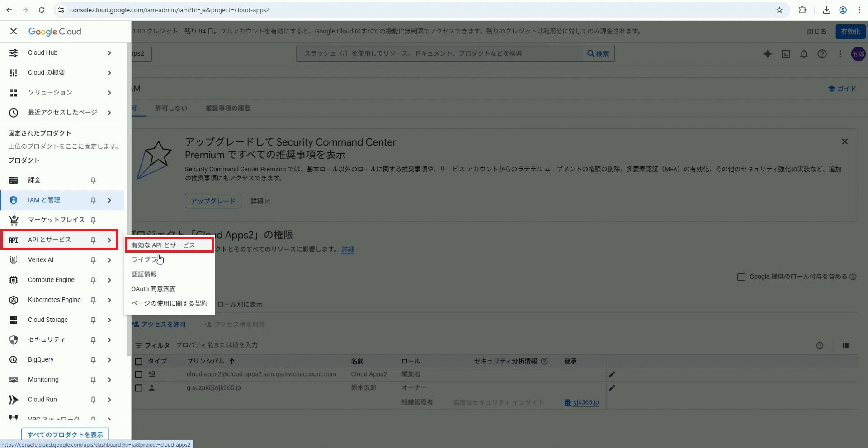Toggle the select-all checkbox in table header
Screen dimensions: 868x448
pos(139,362)
